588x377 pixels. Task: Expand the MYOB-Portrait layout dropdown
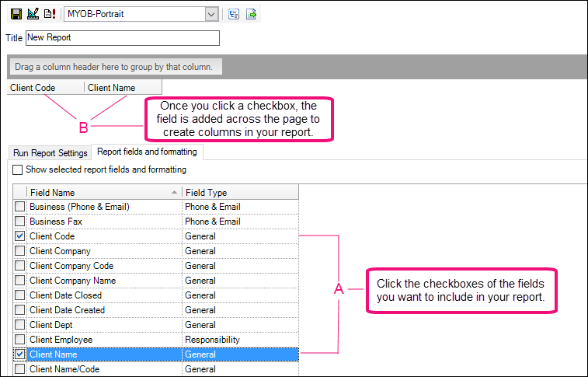pyautogui.click(x=210, y=14)
